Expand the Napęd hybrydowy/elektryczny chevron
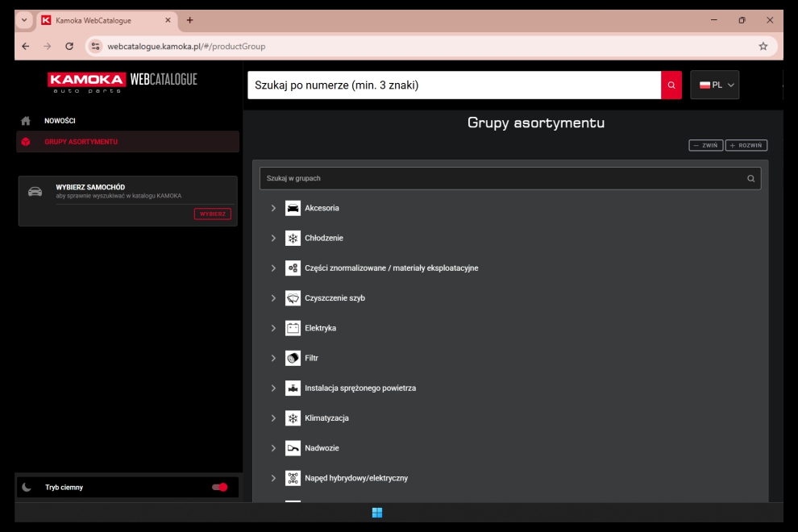Viewport: 798px width, 532px height. click(x=273, y=478)
